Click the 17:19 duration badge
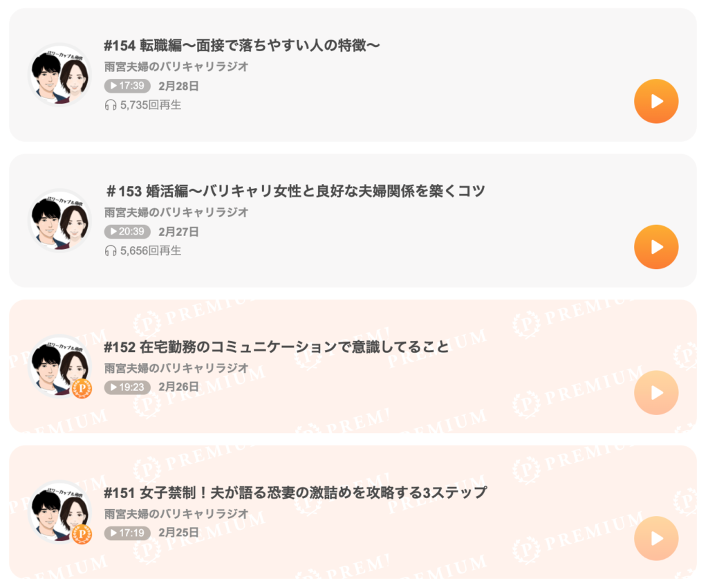The width and height of the screenshot is (708, 588). pyautogui.click(x=127, y=533)
